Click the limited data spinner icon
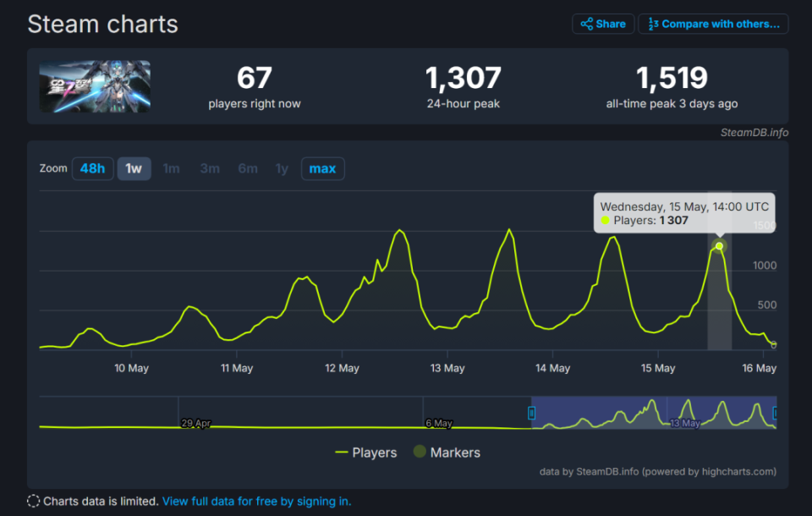Image resolution: width=812 pixels, height=516 pixels. point(33,501)
